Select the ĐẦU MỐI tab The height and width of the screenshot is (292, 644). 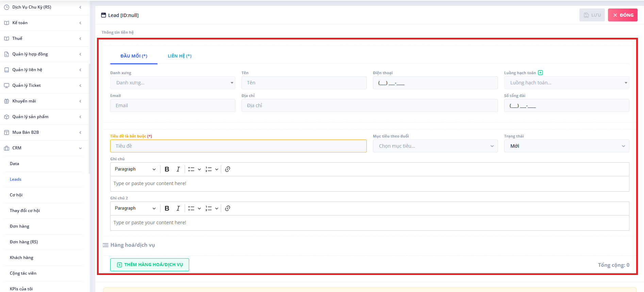click(134, 56)
